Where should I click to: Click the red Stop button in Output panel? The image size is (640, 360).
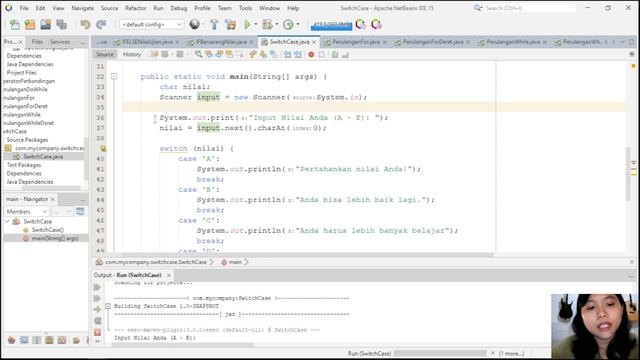pos(97,332)
